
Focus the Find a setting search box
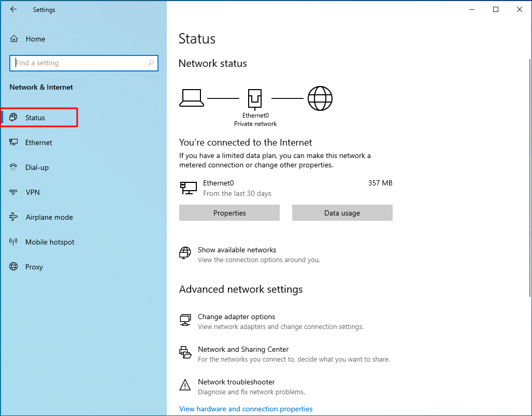(x=84, y=63)
